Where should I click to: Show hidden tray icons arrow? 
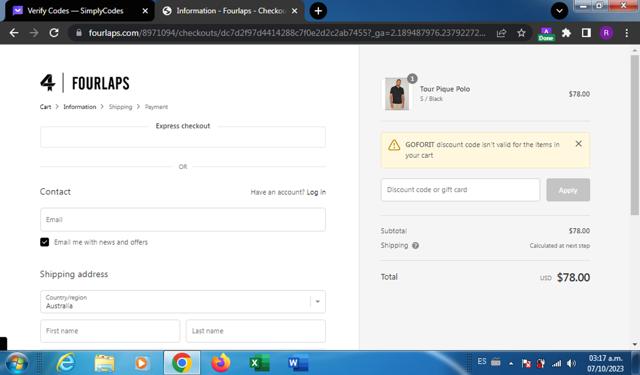[x=511, y=363]
